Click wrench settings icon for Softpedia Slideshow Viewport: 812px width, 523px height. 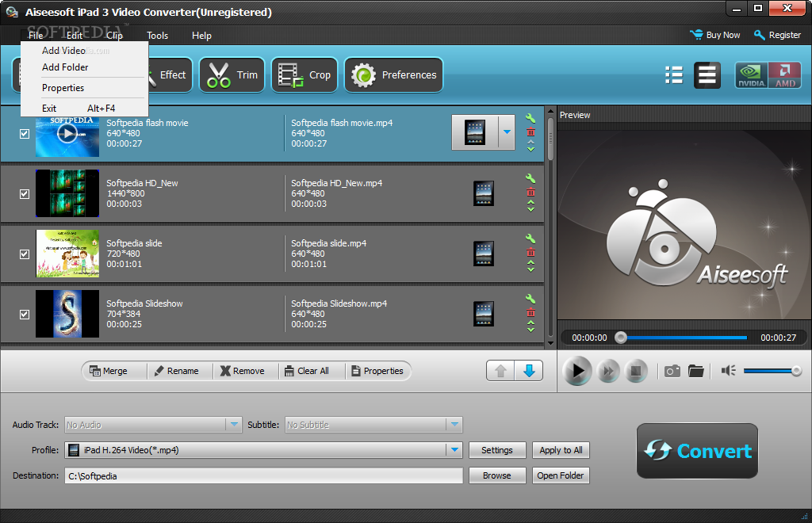530,299
